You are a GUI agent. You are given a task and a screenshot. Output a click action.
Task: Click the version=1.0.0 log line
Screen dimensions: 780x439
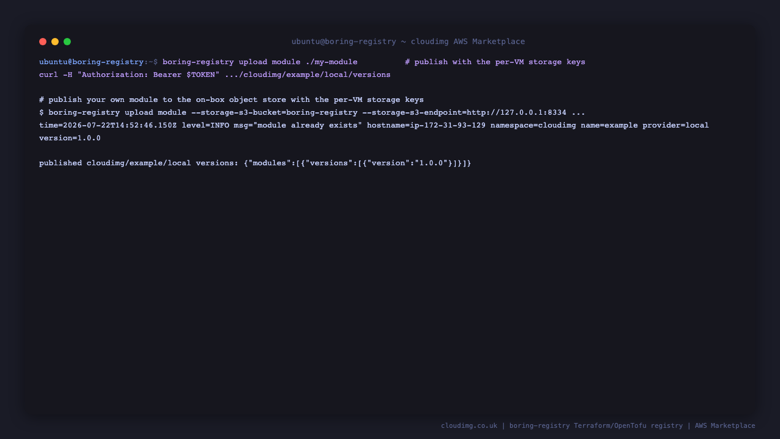[x=70, y=138]
